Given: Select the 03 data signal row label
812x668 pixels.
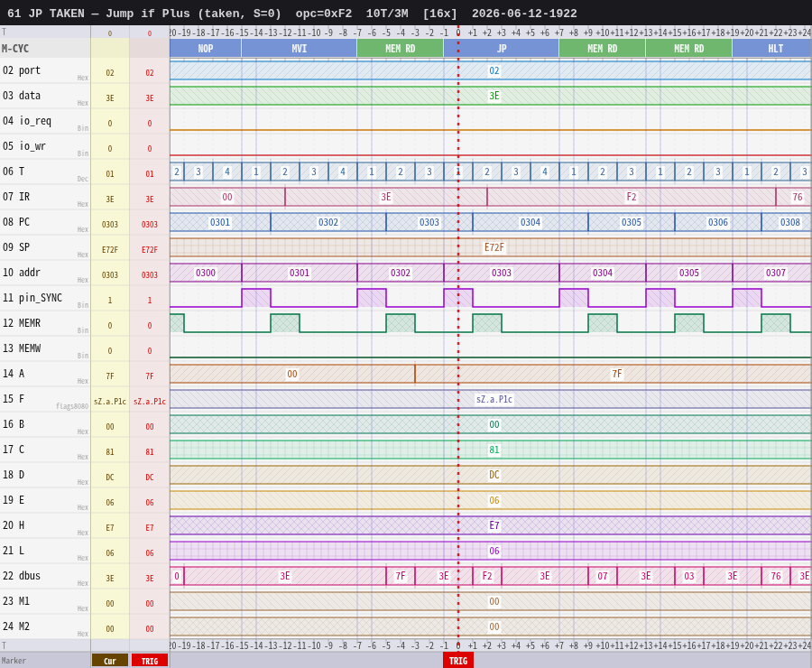Looking at the screenshot, I should point(22,96).
